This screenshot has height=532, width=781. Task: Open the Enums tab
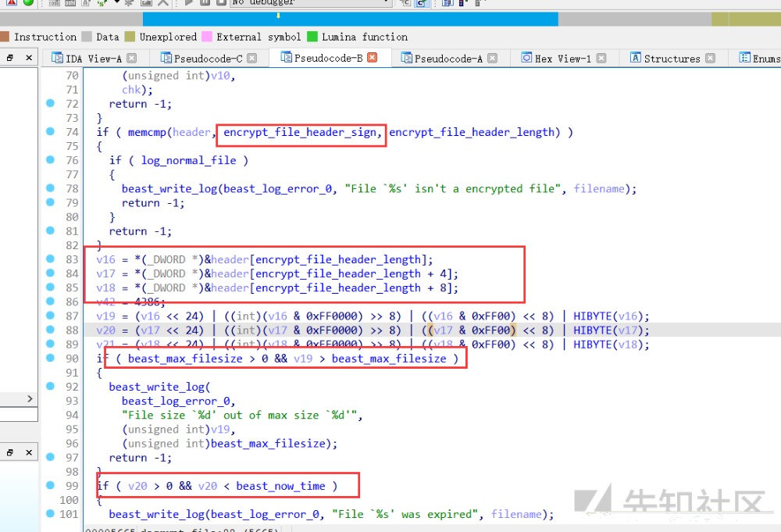(x=760, y=59)
